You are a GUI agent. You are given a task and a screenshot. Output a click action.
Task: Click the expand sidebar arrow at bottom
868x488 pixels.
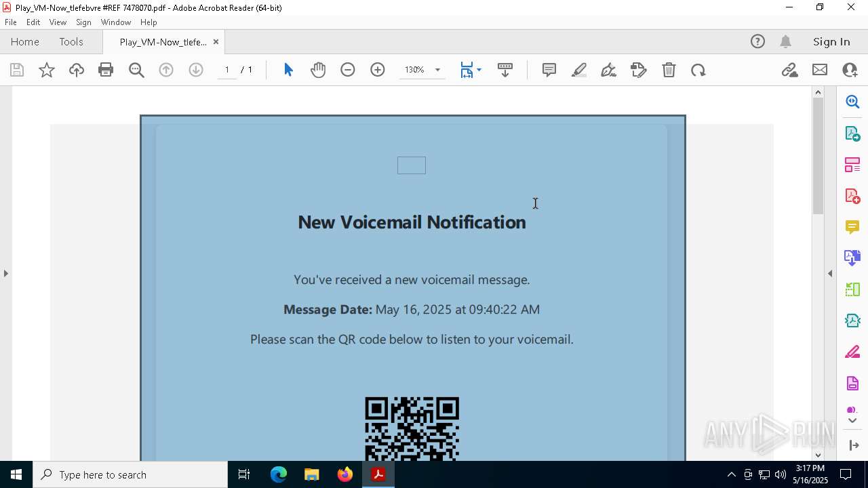[x=854, y=445]
